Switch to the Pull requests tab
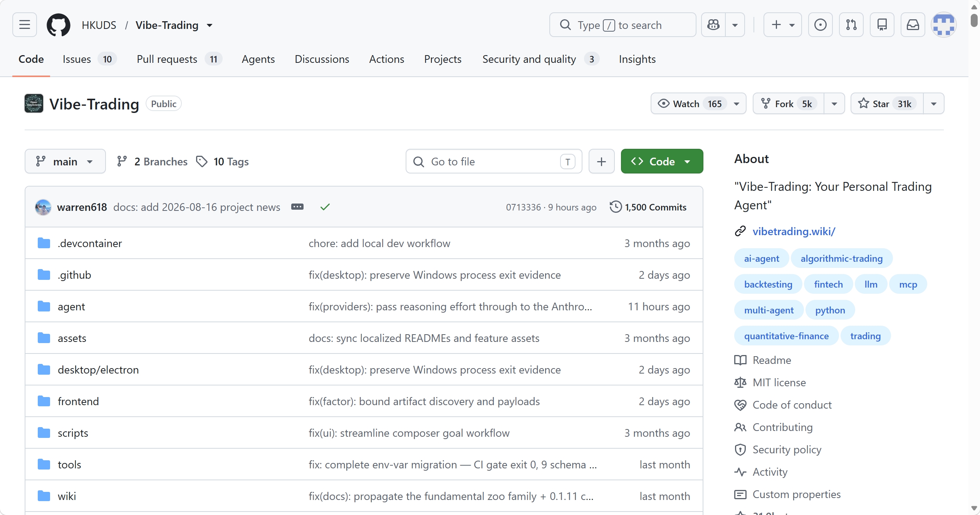980x515 pixels. tap(179, 59)
